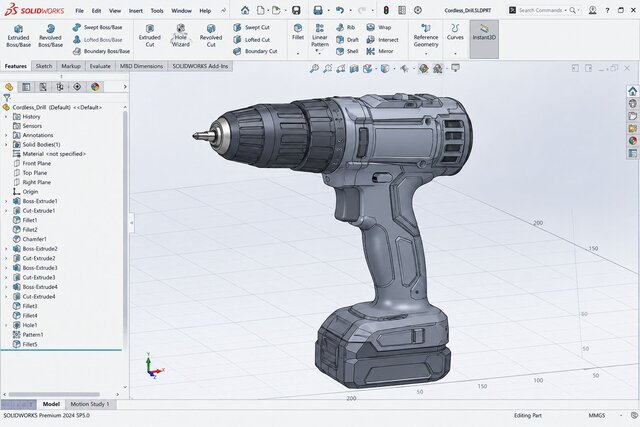Open the ConfigurationManager tab

pos(43,87)
